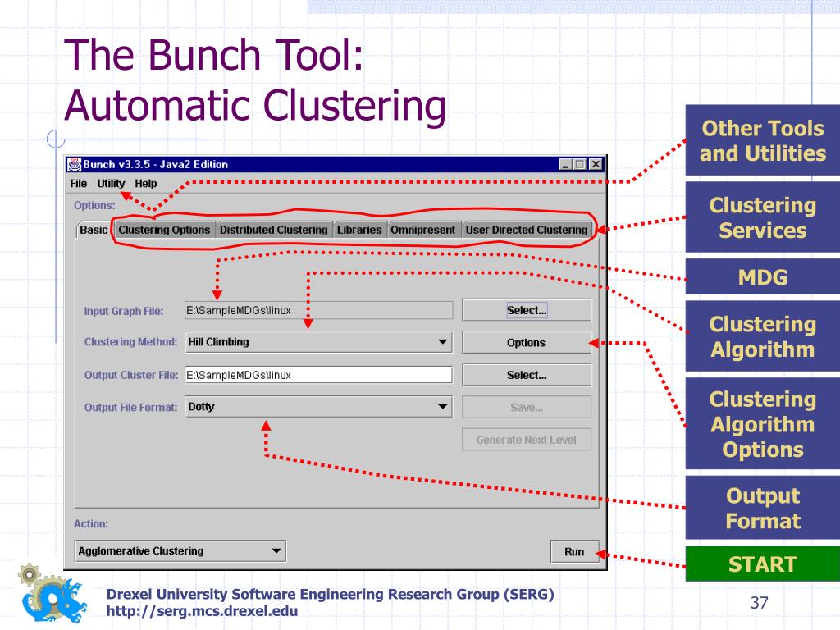Open the Utility menu

[111, 184]
